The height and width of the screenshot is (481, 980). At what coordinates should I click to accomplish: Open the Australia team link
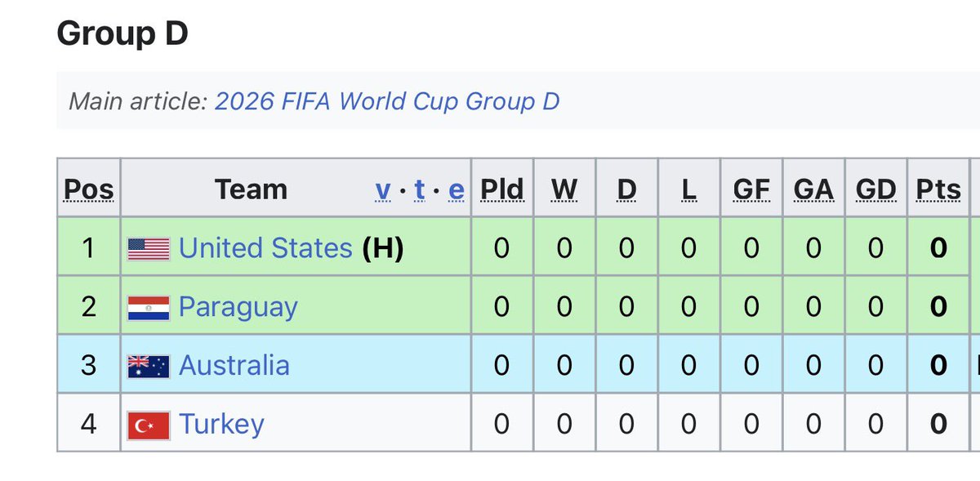pos(234,365)
